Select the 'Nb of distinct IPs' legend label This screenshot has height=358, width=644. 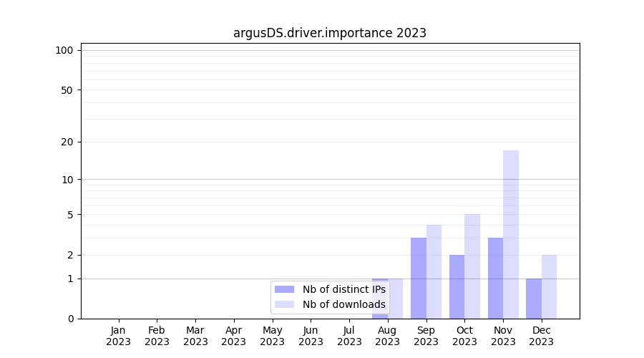click(343, 289)
